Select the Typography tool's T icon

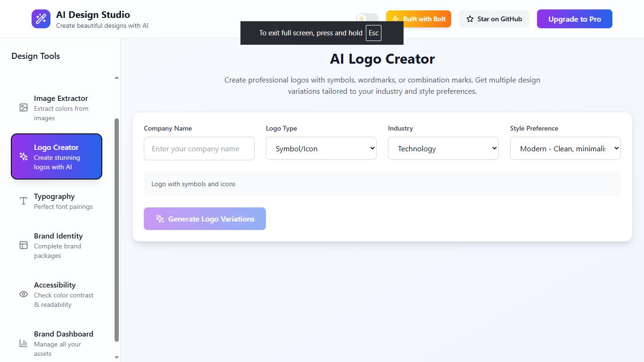24,201
